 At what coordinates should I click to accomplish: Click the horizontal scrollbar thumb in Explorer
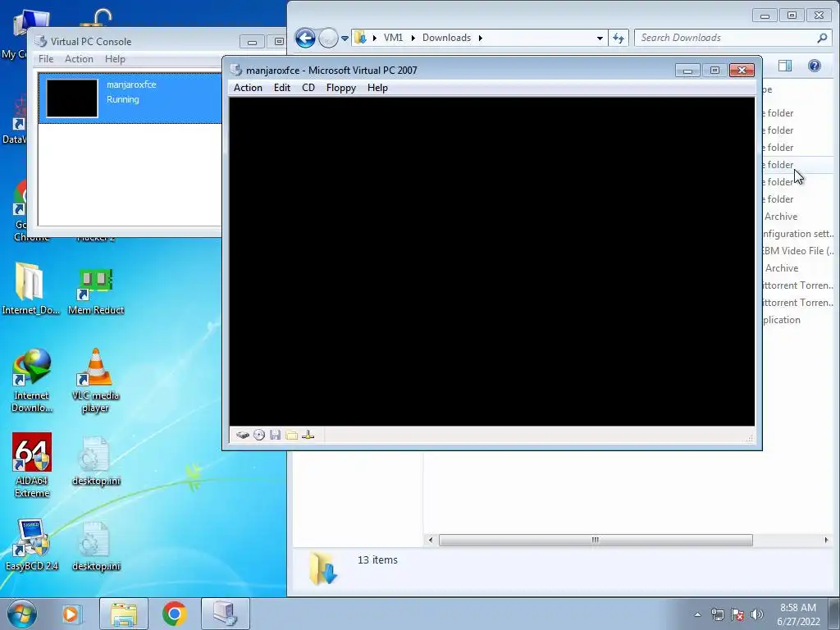[x=596, y=540]
